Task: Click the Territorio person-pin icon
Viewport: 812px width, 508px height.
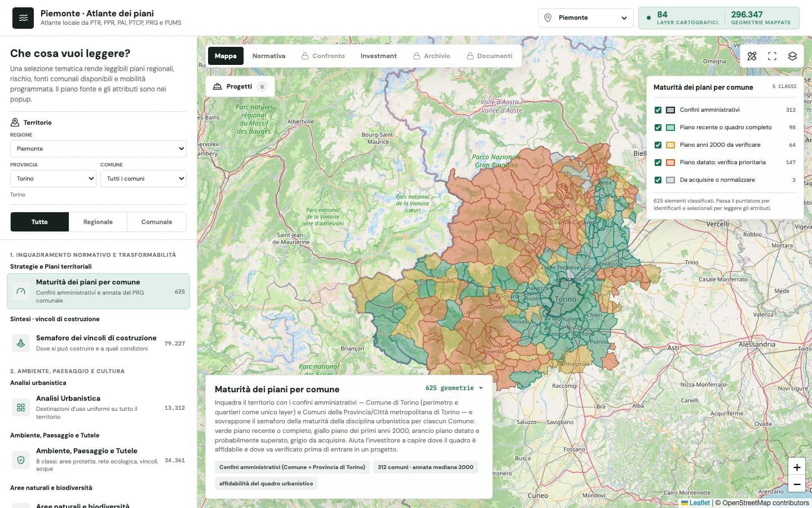Action: (15, 122)
